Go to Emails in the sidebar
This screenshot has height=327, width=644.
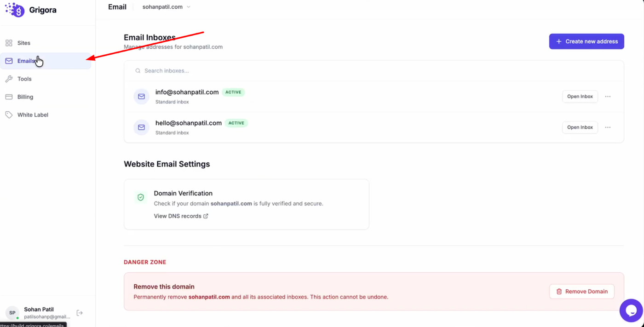(26, 61)
